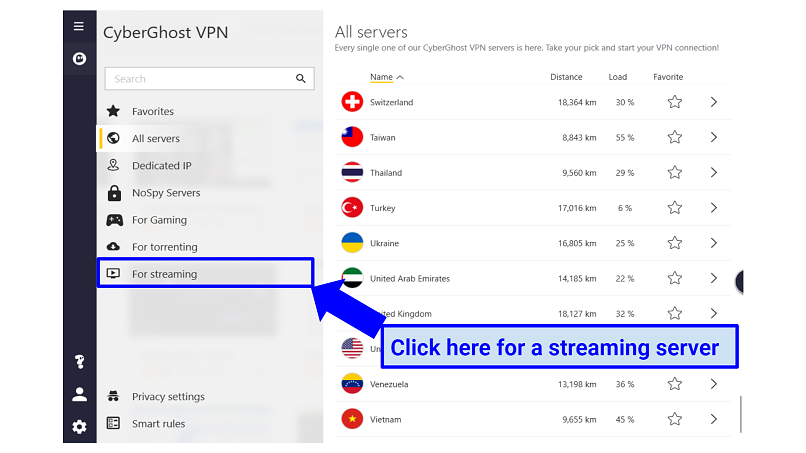Open the help question-mark icon
This screenshot has width=806, height=453.
click(x=80, y=362)
